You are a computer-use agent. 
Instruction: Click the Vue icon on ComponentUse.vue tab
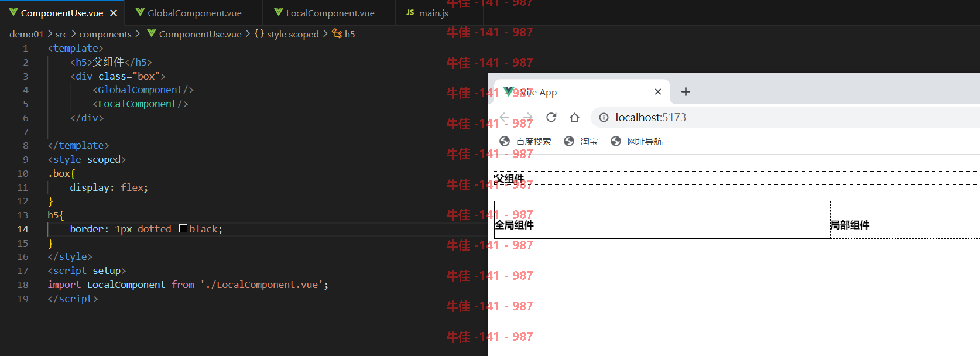[13, 12]
